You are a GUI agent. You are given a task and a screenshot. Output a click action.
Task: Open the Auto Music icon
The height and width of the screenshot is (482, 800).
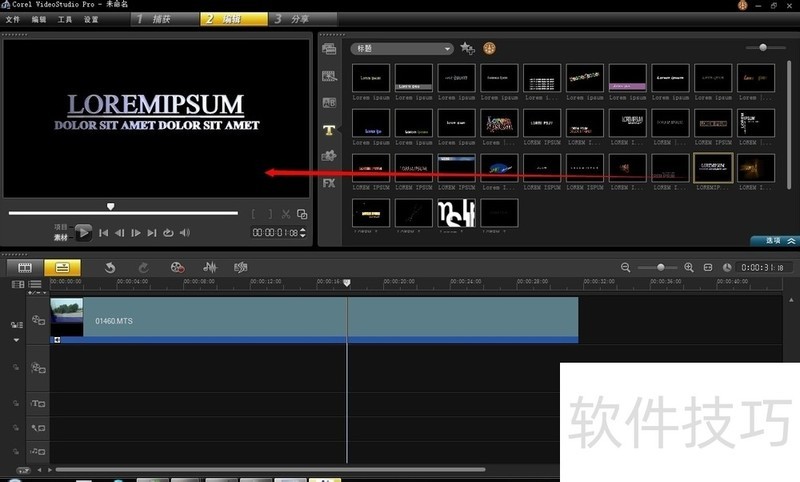[241, 267]
